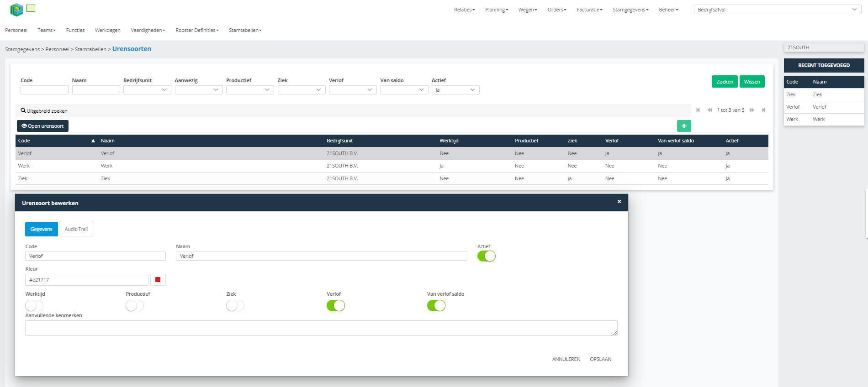Open the Bedrijfsunit filter dropdown
This screenshot has height=387, width=868.
[x=147, y=90]
